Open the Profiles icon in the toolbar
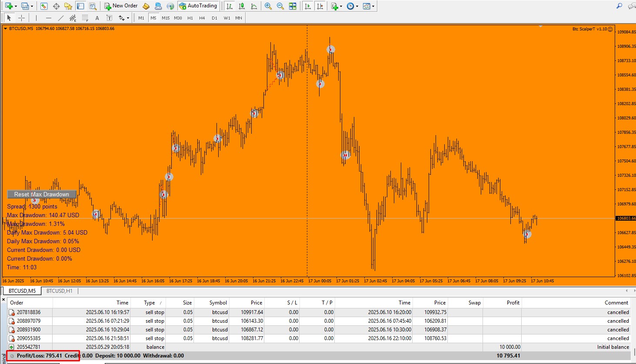The image size is (636, 364). click(x=25, y=6)
